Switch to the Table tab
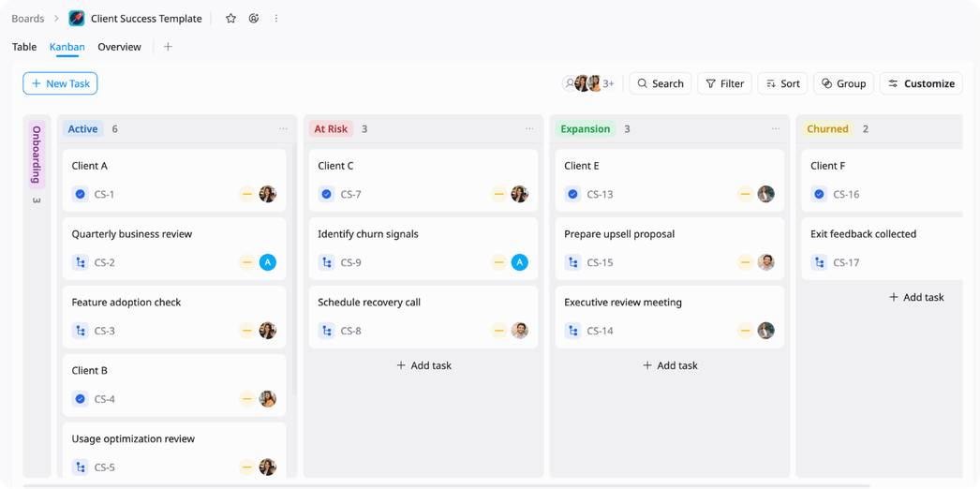The width and height of the screenshot is (980, 489). (x=24, y=47)
